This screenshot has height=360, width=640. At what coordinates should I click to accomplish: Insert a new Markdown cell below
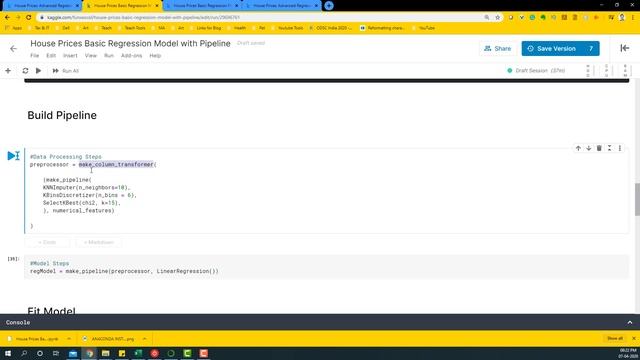pos(98,242)
